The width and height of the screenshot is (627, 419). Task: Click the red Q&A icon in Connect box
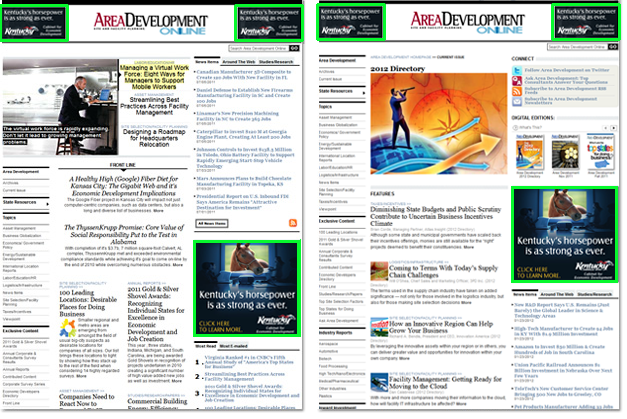point(517,80)
